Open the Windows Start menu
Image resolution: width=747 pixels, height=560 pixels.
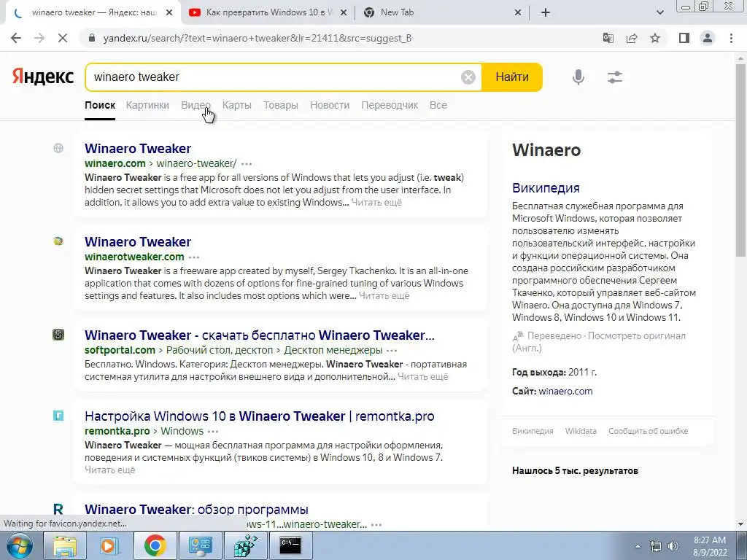click(20, 545)
